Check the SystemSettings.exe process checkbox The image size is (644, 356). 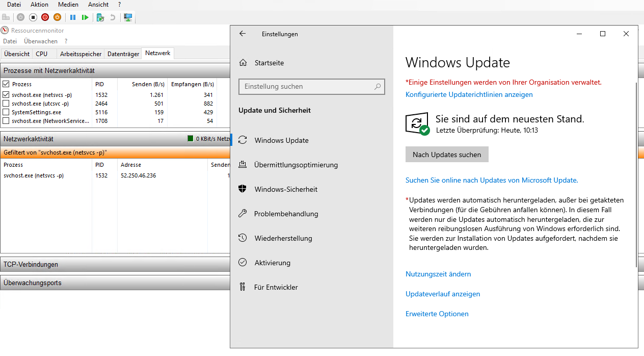point(6,112)
